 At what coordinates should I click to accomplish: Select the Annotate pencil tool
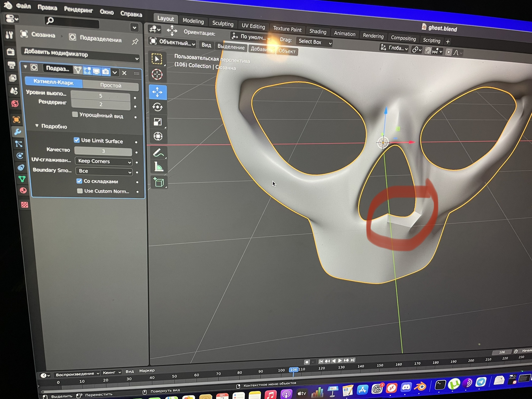click(158, 153)
